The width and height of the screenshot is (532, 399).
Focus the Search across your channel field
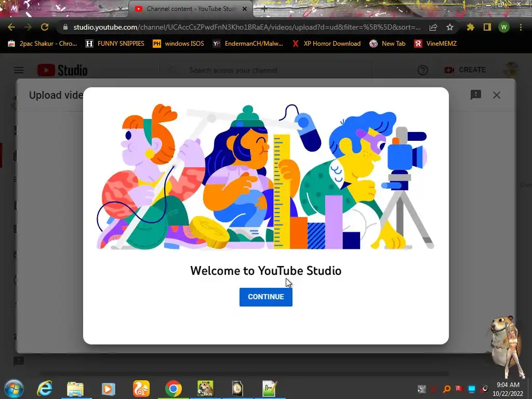coord(266,70)
